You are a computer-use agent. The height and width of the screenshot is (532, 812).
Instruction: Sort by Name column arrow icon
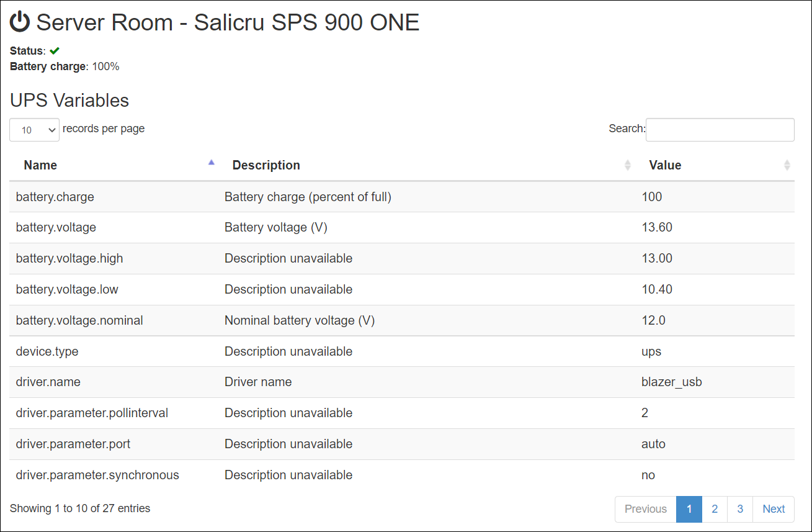coord(212,162)
